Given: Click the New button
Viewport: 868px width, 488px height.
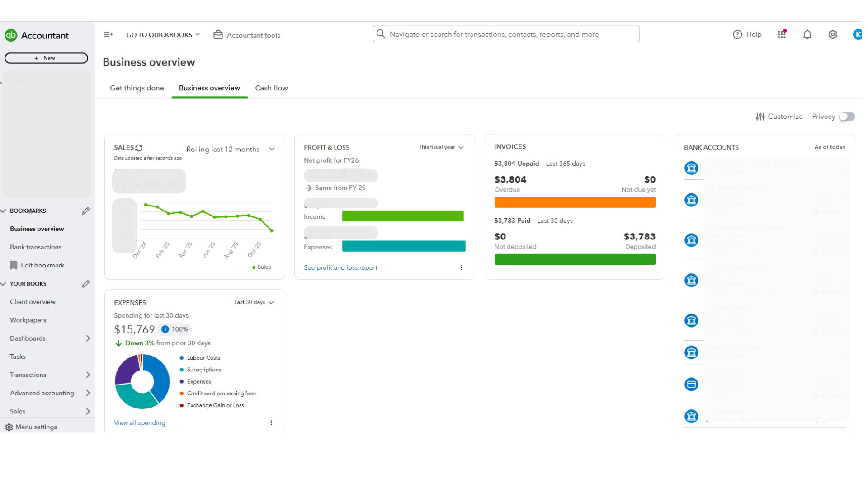Looking at the screenshot, I should click(x=46, y=58).
